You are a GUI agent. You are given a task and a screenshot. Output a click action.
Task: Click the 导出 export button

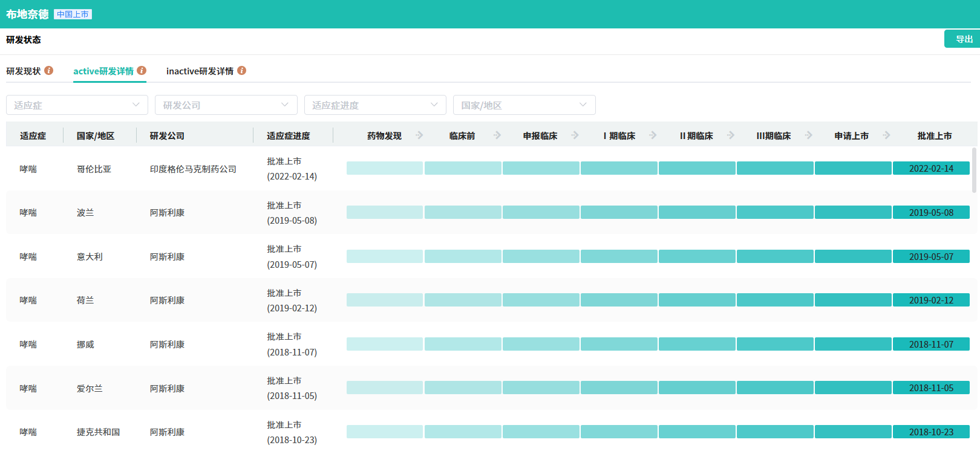963,39
